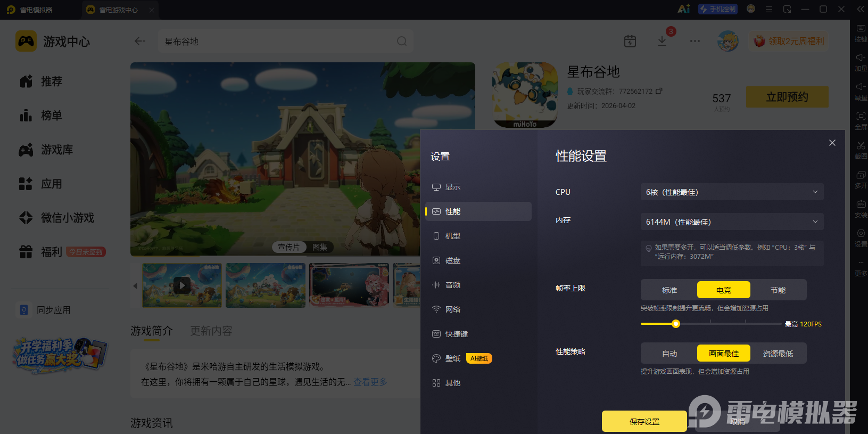Click 立即预约 reservation button
Image resolution: width=868 pixels, height=434 pixels.
point(787,97)
